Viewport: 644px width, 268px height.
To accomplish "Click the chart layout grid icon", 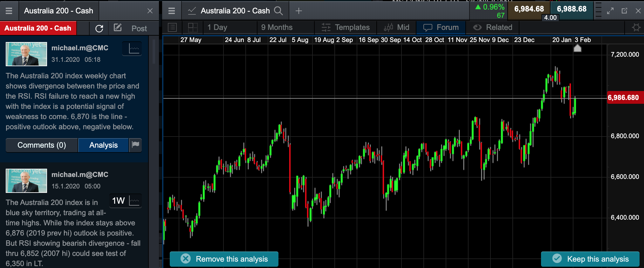I will pos(193,28).
